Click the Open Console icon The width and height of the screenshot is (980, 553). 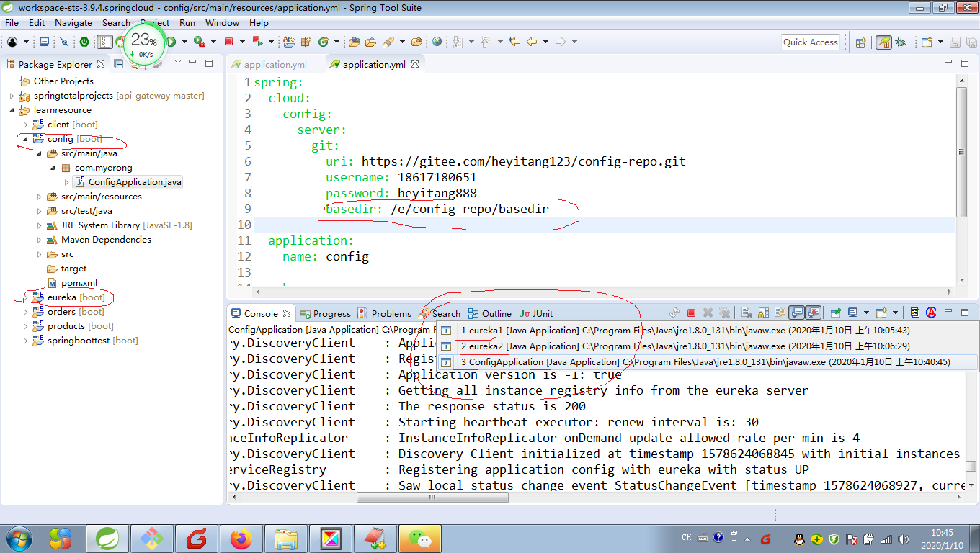(x=881, y=313)
